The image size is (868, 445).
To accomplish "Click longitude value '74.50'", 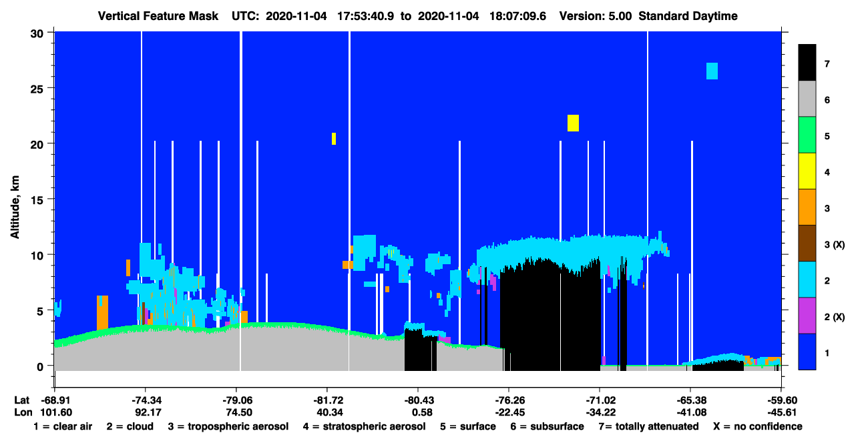I will [x=240, y=412].
